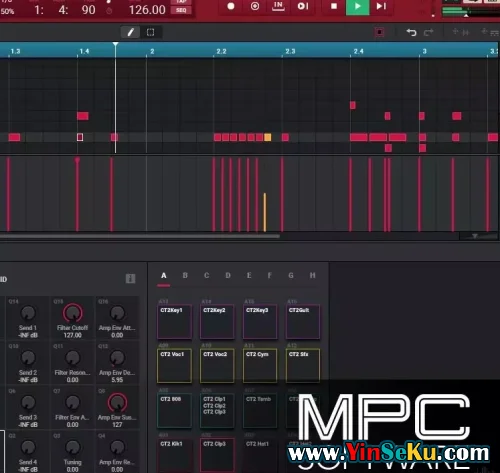Switch to pad bank C tab
Image resolution: width=500 pixels, height=473 pixels.
coord(206,276)
